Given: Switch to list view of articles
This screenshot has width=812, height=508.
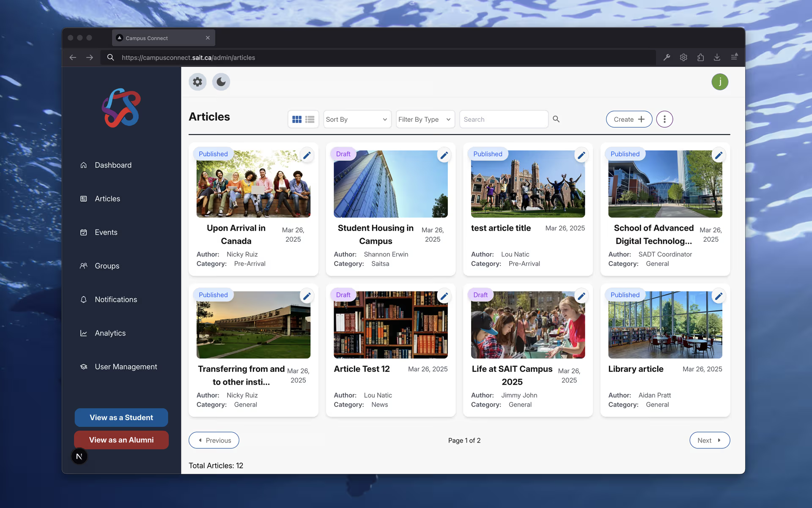Looking at the screenshot, I should 309,119.
